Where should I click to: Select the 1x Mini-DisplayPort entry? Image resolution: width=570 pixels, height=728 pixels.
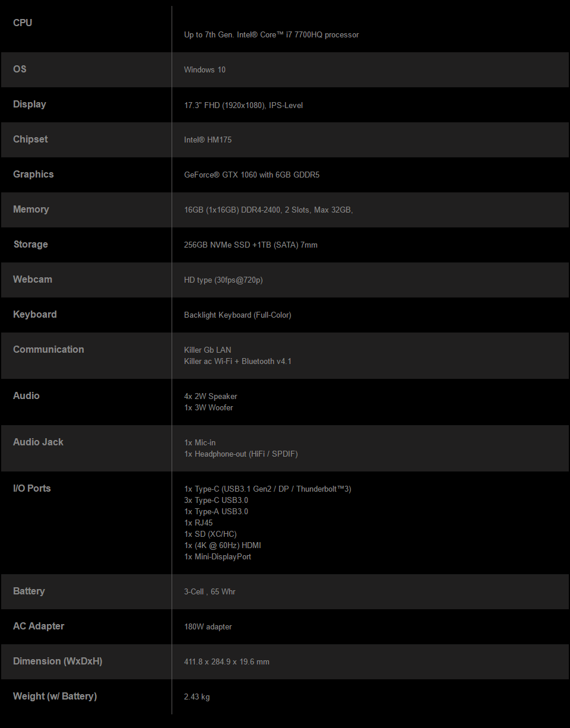[217, 556]
